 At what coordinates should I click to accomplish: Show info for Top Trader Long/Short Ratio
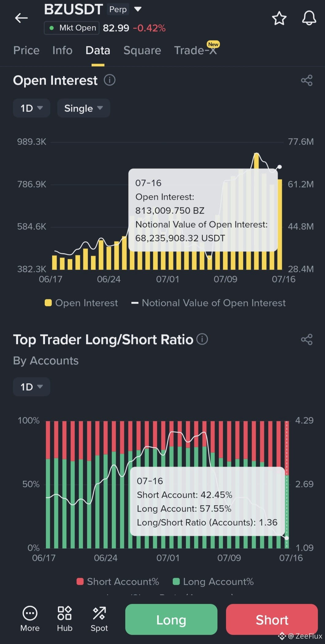point(202,339)
